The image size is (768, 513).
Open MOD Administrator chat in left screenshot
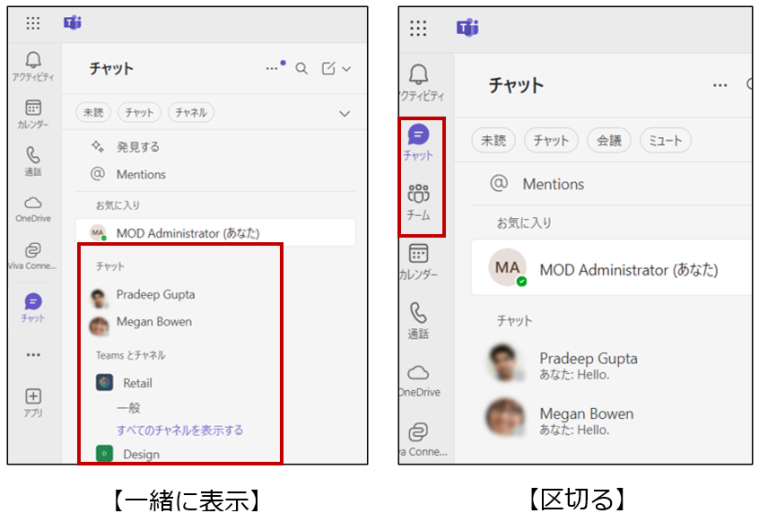(216, 233)
